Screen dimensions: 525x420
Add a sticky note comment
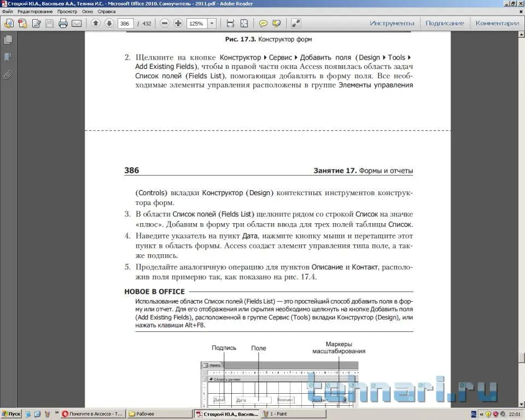[263, 24]
